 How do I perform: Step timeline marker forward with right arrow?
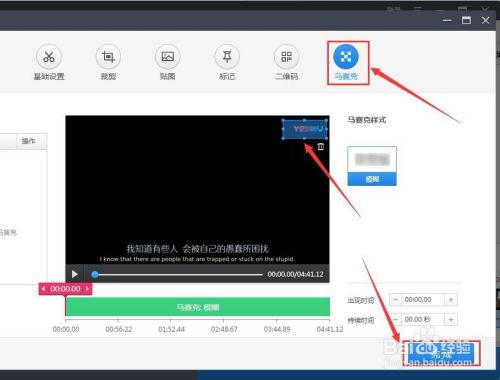click(x=87, y=289)
